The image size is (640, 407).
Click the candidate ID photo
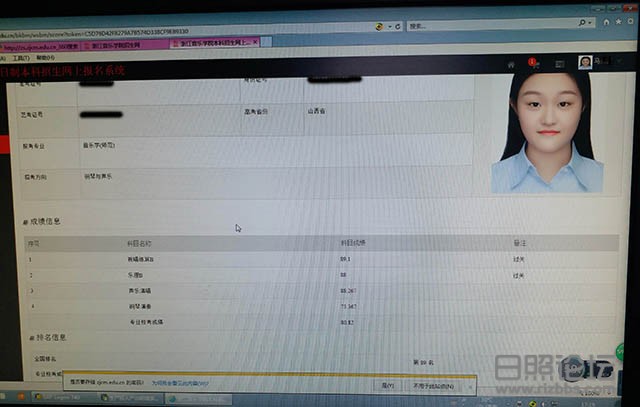click(x=547, y=132)
